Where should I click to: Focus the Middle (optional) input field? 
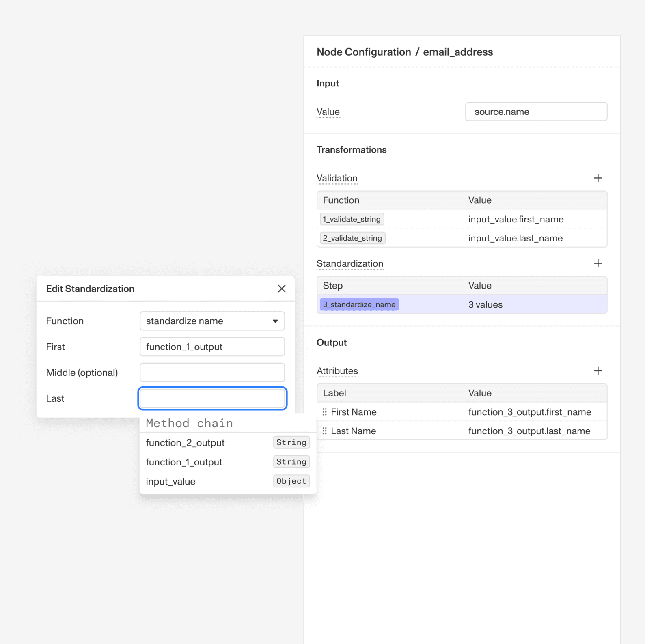point(212,373)
